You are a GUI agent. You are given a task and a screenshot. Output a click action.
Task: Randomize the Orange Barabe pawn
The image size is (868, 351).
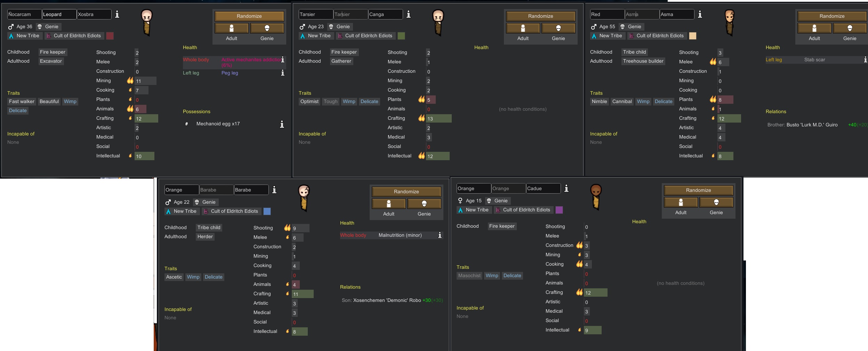coord(406,192)
